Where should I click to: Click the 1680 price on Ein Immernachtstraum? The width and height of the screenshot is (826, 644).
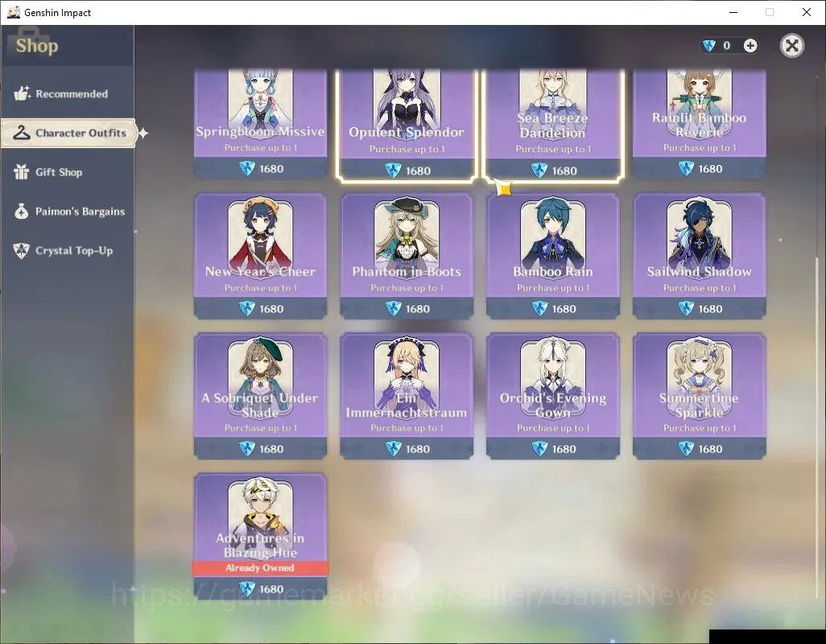coord(418,449)
